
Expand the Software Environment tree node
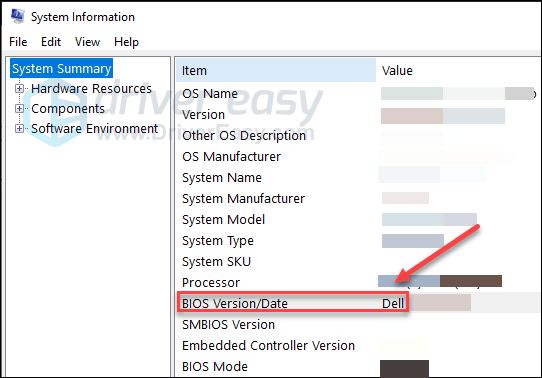pos(19,129)
